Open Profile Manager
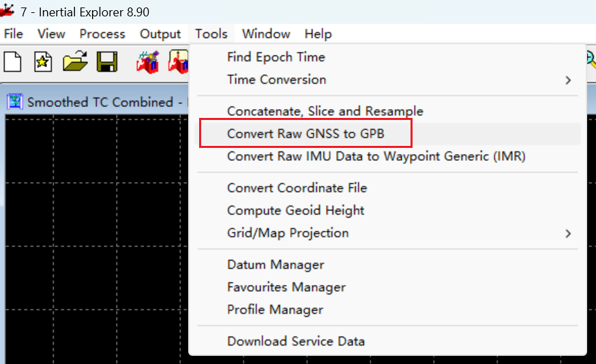Screen dimensions: 596x364 click(388, 309)
